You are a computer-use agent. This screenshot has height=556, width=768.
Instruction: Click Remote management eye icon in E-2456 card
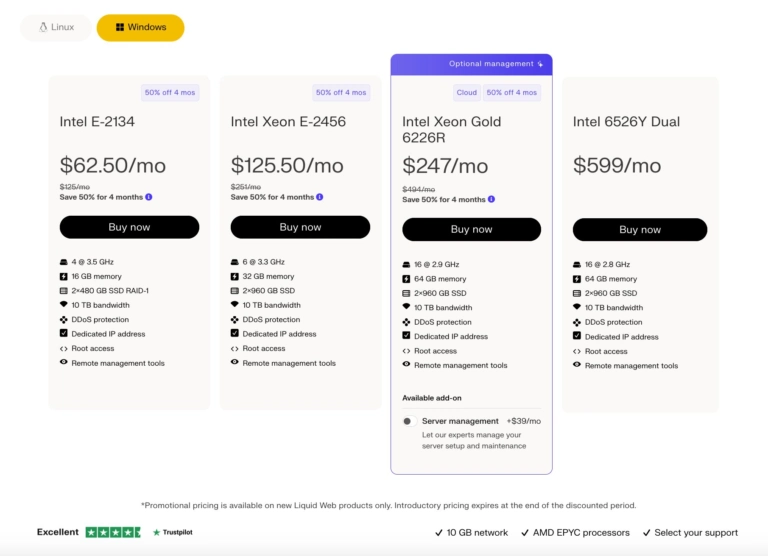235,363
